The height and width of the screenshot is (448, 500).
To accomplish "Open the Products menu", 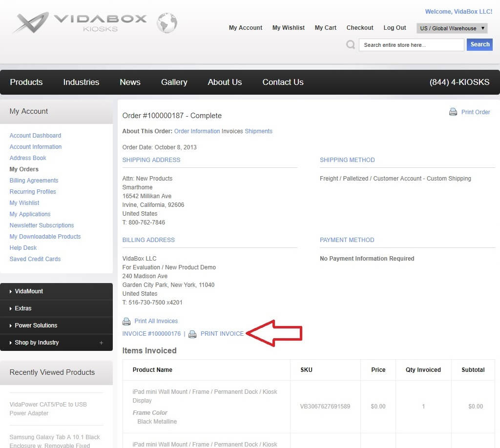I will click(x=26, y=82).
